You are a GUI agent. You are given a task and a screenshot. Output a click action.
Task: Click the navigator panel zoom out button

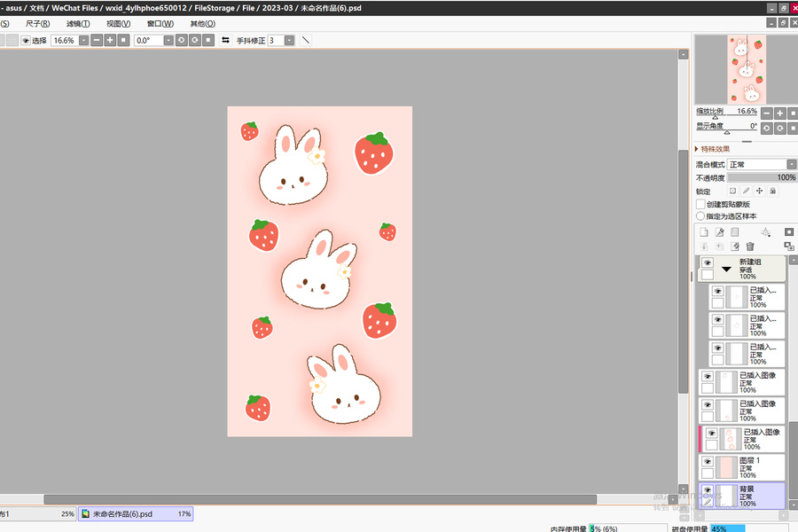click(767, 113)
